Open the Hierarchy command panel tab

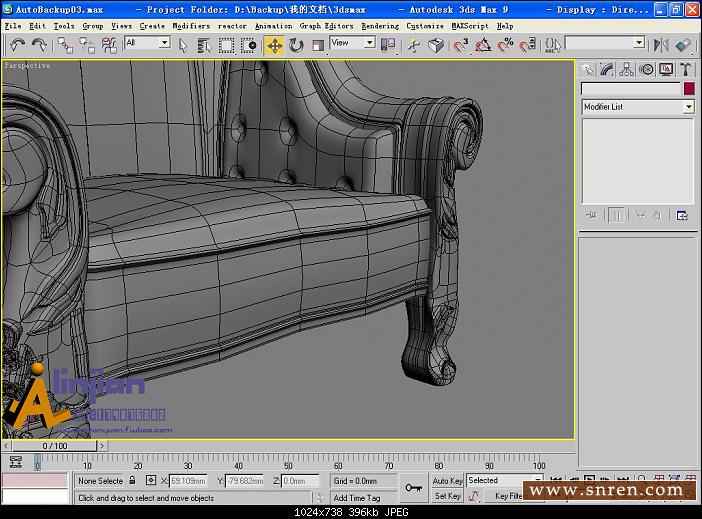click(x=627, y=69)
